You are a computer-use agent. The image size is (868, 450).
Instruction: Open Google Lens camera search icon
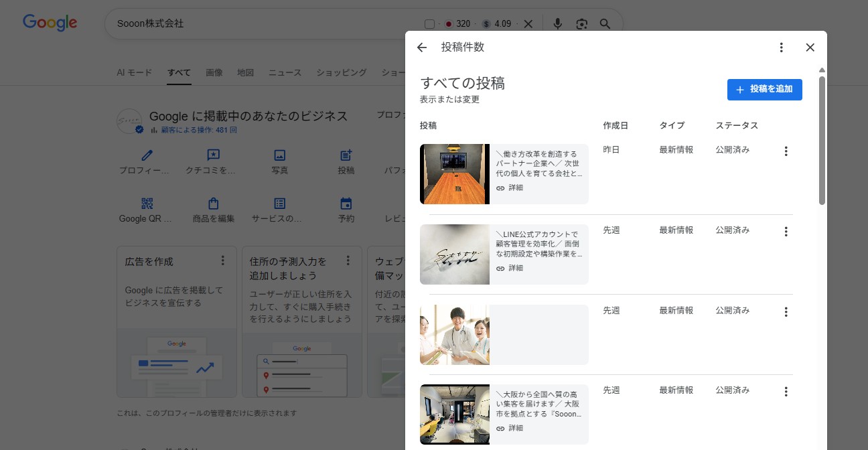[581, 23]
